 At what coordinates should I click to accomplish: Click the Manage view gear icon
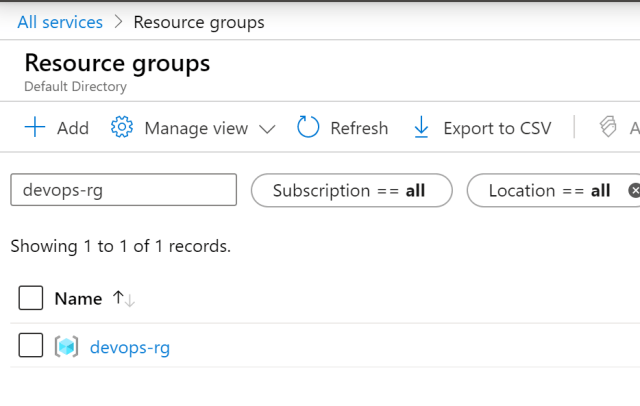click(x=122, y=128)
